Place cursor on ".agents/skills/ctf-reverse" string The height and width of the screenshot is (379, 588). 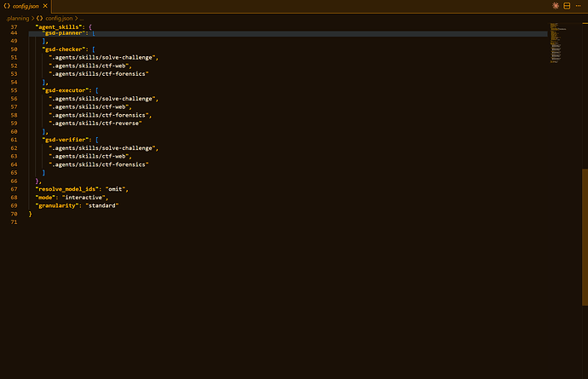(95, 123)
